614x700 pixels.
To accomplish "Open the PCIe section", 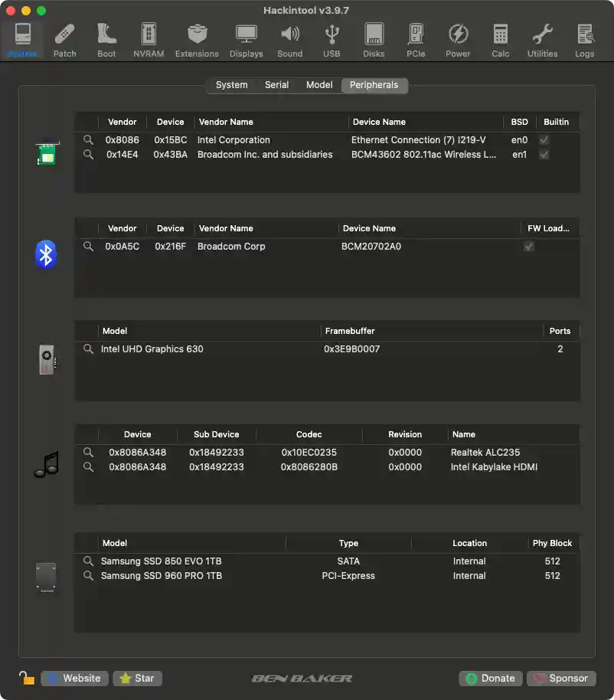I will tap(416, 38).
